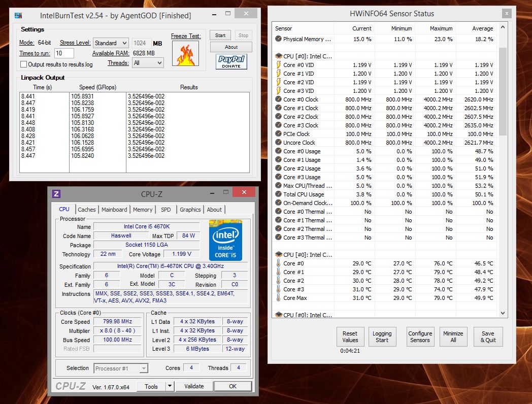
Task: Click the Core #0 Thermal gauge icon
Action: 278,211
